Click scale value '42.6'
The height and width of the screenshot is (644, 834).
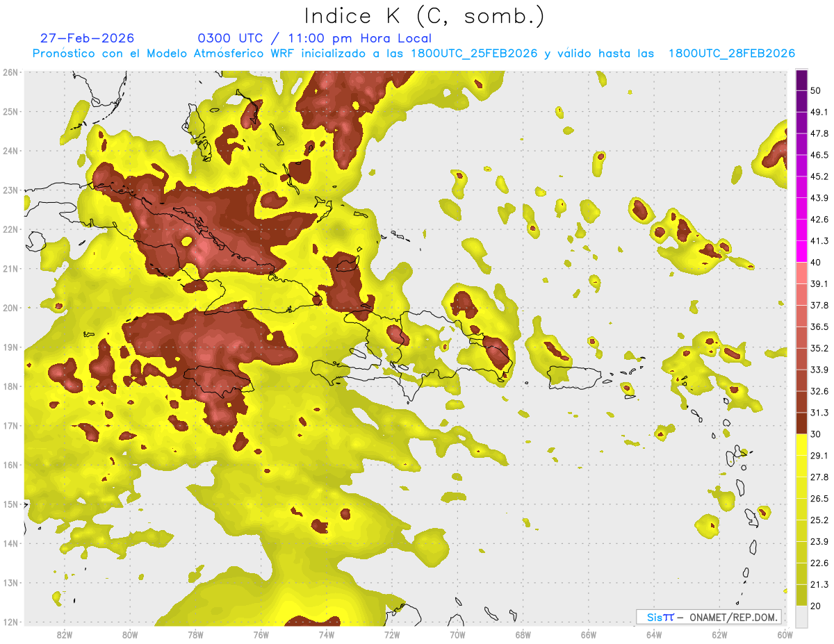pos(819,220)
